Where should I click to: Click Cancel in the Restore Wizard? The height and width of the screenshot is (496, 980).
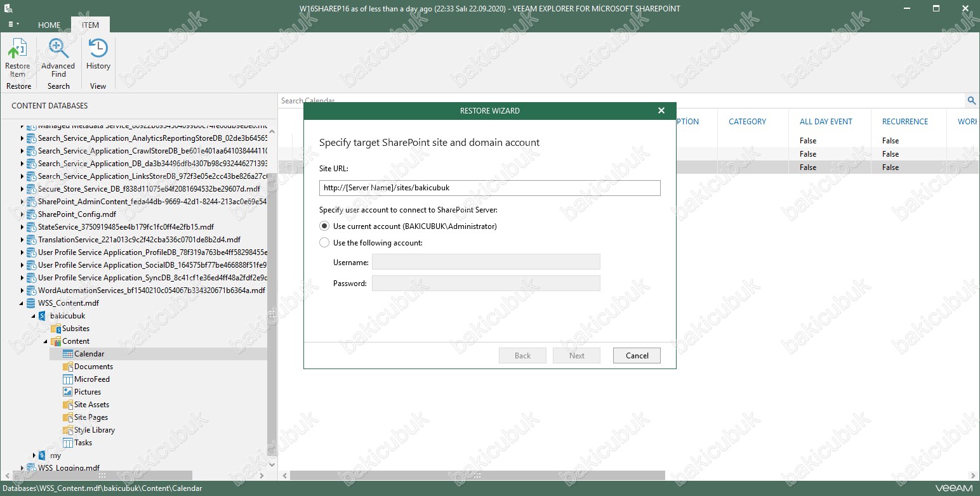[637, 356]
